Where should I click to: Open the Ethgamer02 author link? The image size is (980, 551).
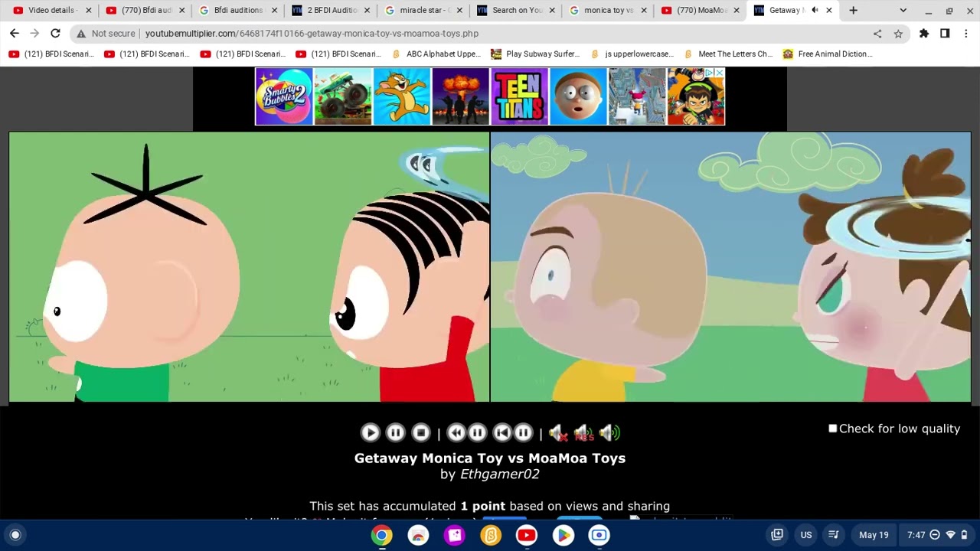pyautogui.click(x=499, y=474)
